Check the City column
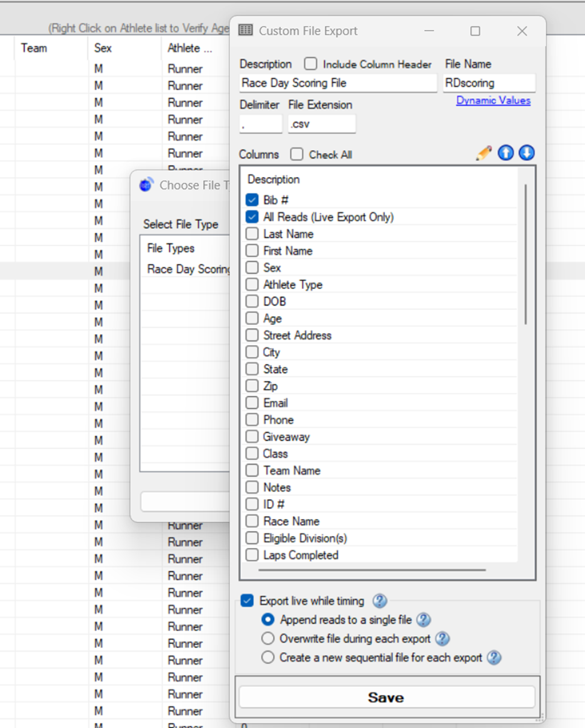The width and height of the screenshot is (585, 728). [x=252, y=352]
